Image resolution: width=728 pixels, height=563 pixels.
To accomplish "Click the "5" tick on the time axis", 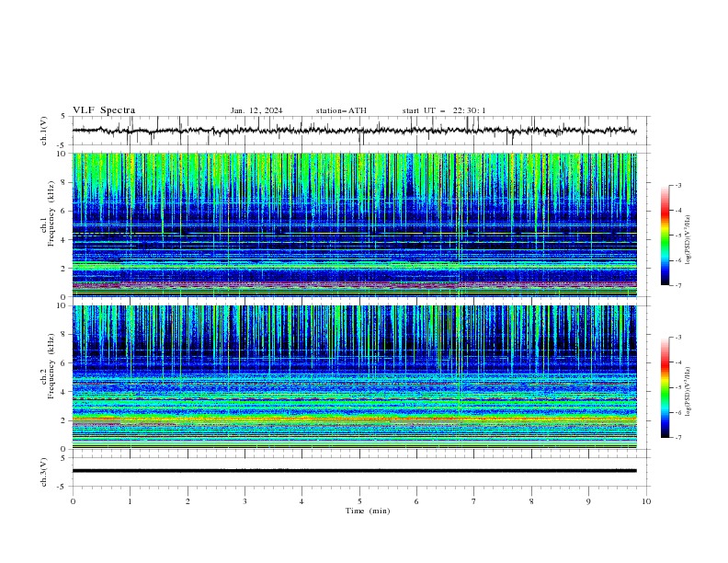I will click(x=359, y=501).
